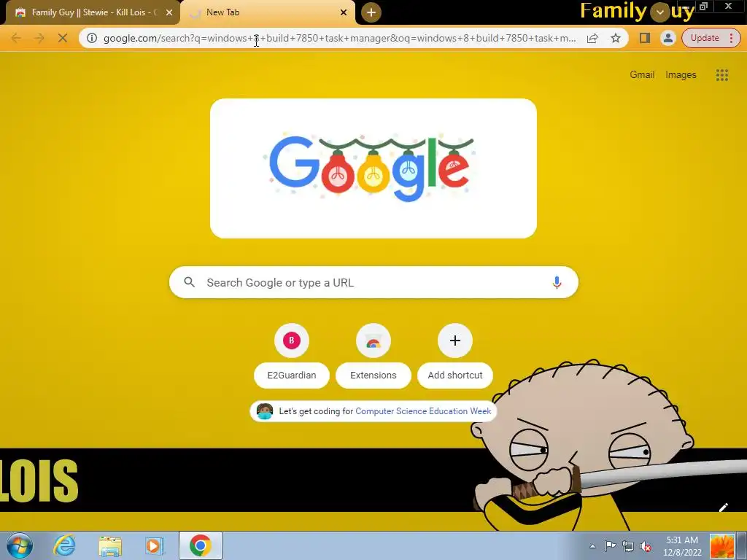The image size is (747, 560).
Task: Click the share page icon
Action: (x=592, y=38)
